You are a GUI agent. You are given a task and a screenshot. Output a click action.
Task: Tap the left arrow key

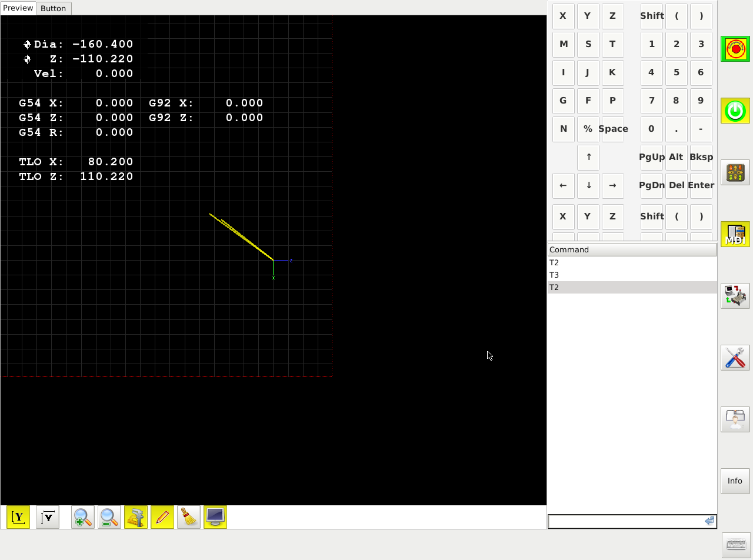[564, 185]
